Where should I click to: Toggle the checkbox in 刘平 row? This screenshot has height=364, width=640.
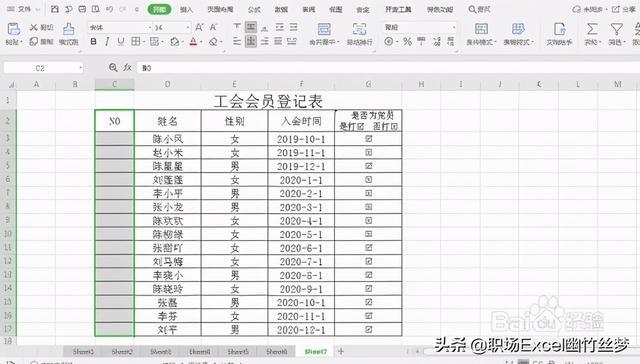coord(369,329)
